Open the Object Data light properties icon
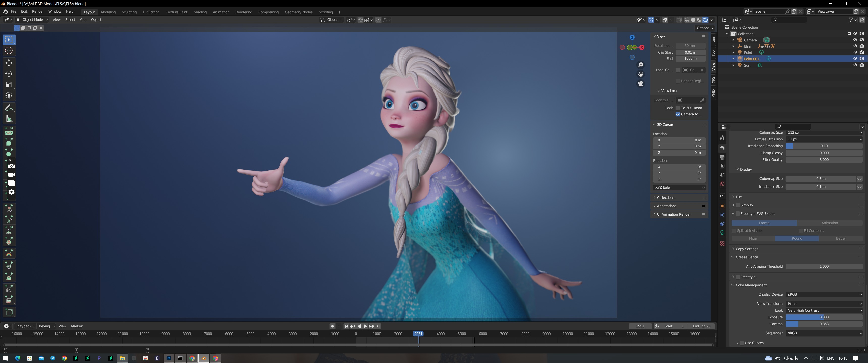Viewport: 868px width, 363px height. click(x=722, y=233)
